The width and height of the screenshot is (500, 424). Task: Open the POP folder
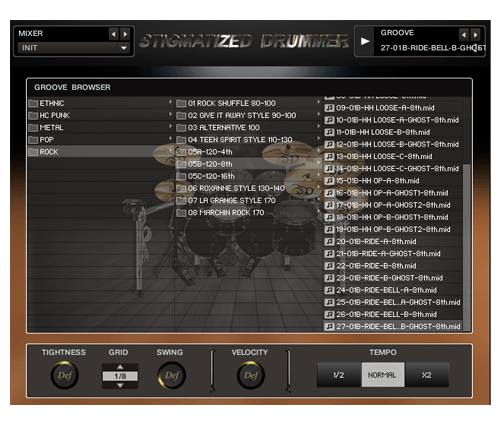coord(101,140)
